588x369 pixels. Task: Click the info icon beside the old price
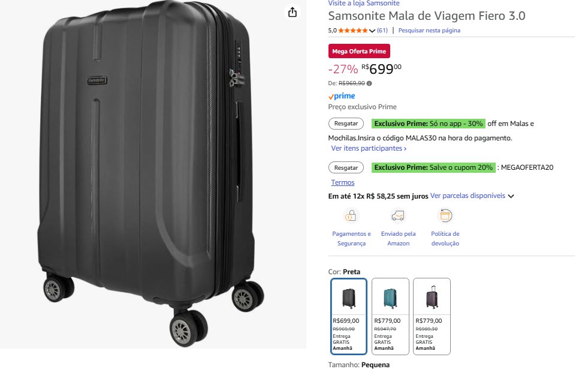369,83
